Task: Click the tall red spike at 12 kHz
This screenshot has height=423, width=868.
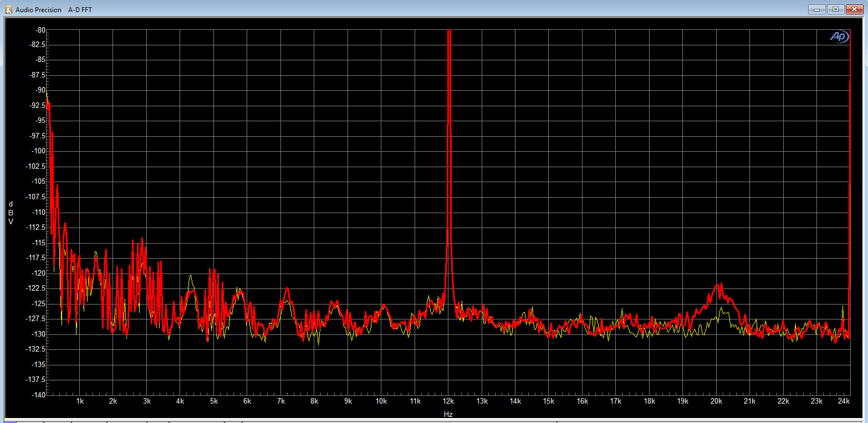Action: click(x=449, y=166)
